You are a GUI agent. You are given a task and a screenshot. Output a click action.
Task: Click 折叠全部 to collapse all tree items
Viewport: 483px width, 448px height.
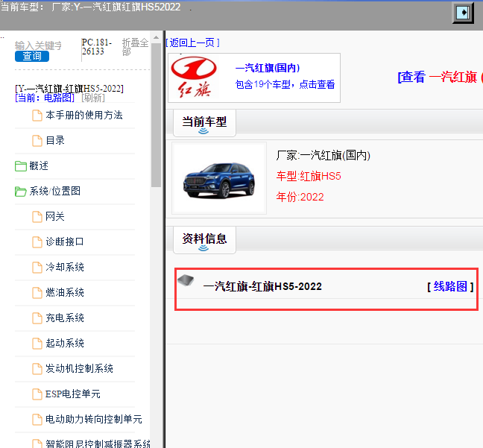pos(135,47)
